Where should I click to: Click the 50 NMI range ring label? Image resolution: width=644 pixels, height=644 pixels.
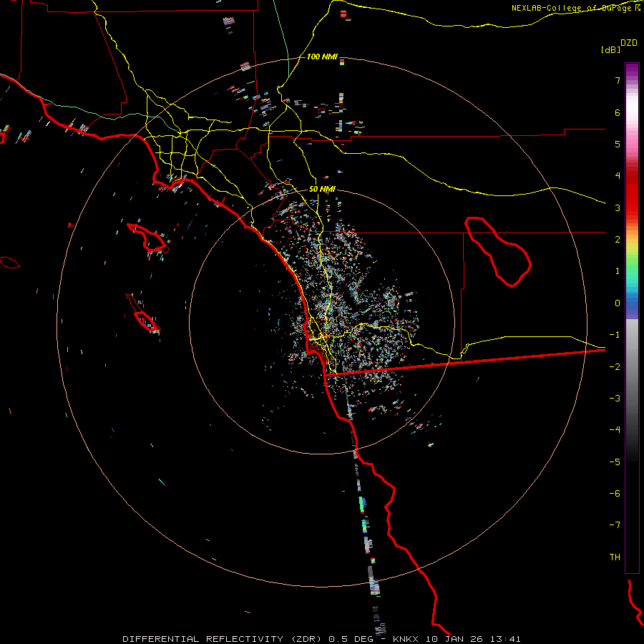[x=322, y=189]
